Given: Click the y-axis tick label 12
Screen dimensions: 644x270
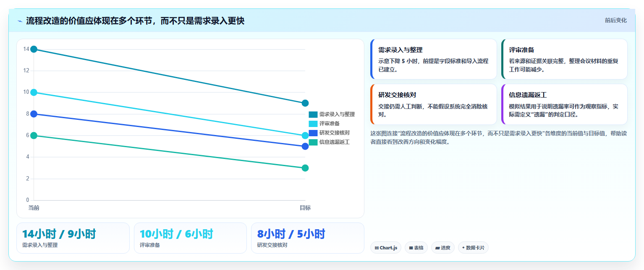Looking at the screenshot, I should coord(26,71).
